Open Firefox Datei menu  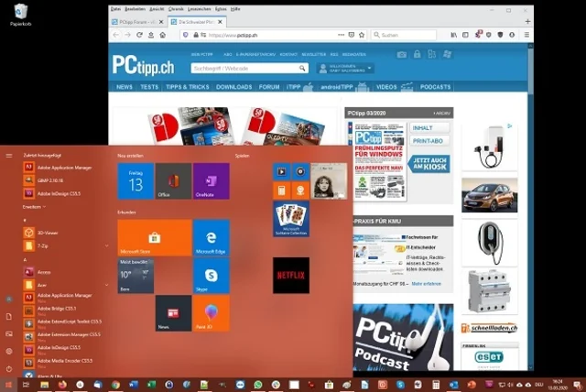pyautogui.click(x=116, y=9)
